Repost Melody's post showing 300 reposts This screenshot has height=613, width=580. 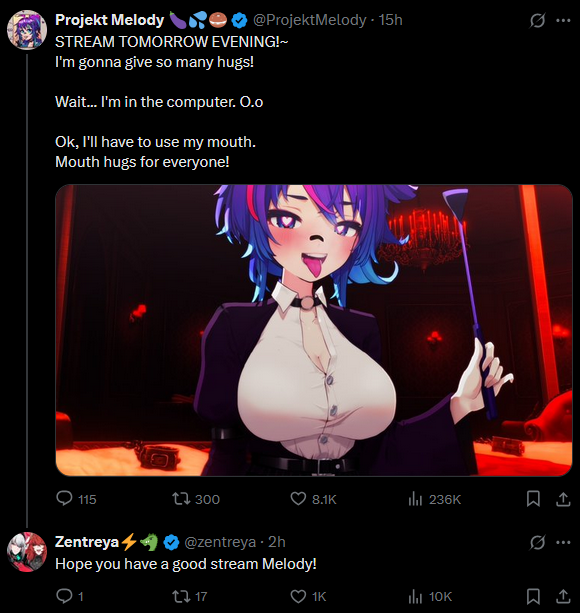[196, 499]
